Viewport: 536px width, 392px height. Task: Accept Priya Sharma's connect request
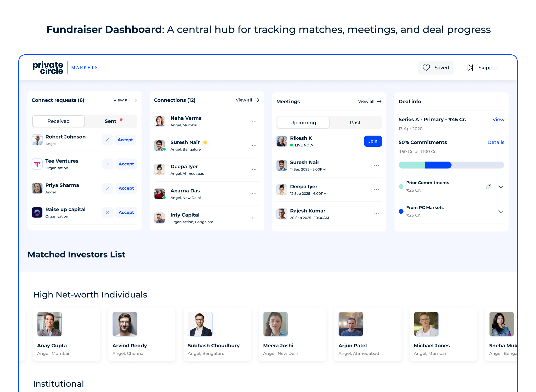(126, 188)
